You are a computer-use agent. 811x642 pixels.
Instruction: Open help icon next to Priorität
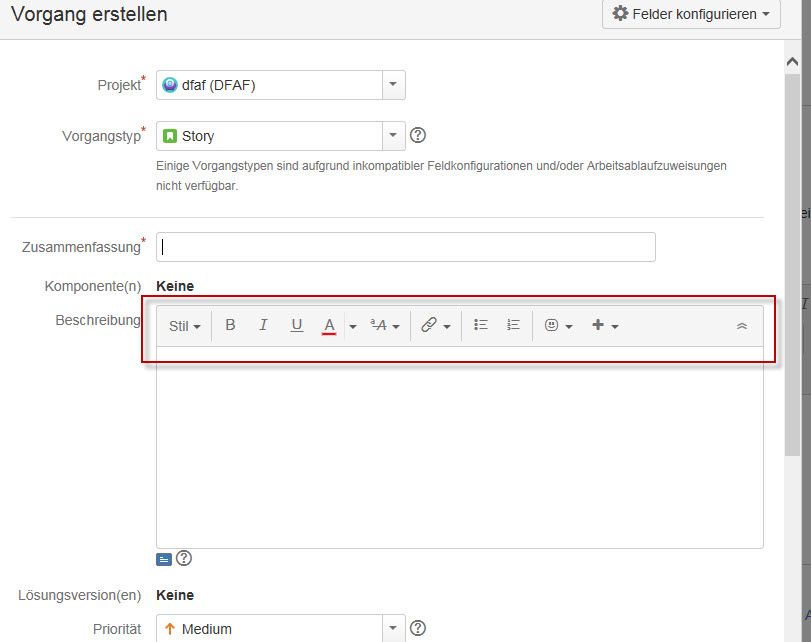point(418,628)
